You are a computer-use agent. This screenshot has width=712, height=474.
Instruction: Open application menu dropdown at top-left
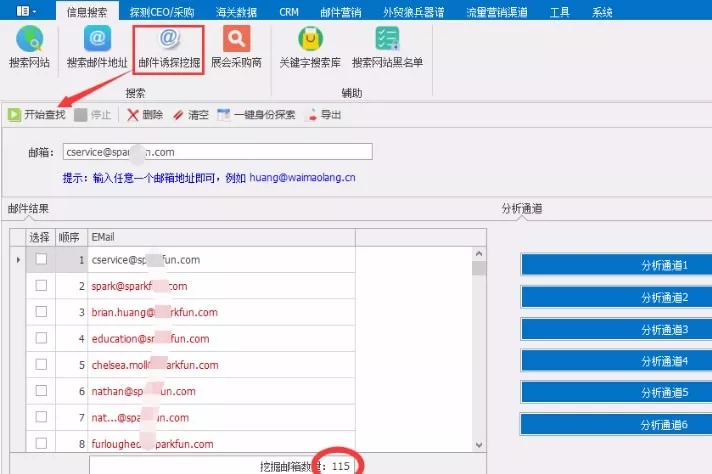click(x=27, y=10)
